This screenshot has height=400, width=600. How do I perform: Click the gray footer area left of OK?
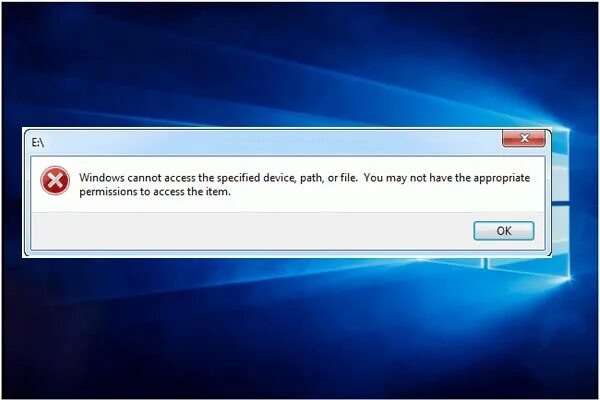coord(249,231)
